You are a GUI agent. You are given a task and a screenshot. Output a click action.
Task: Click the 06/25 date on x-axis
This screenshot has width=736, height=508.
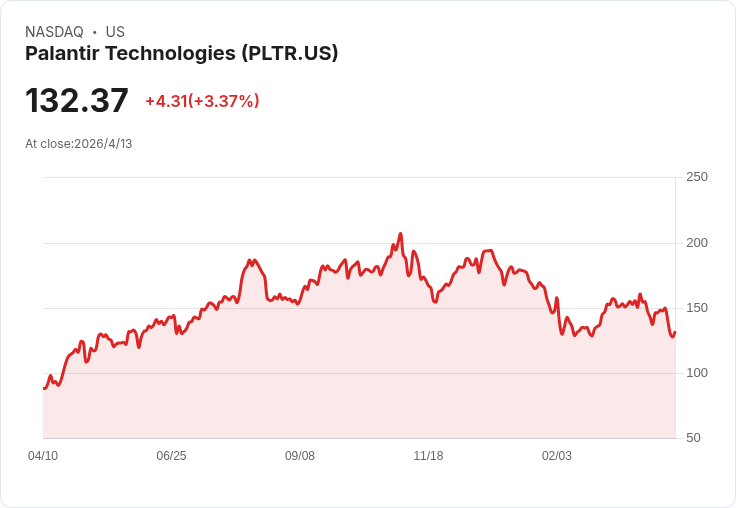click(x=171, y=455)
